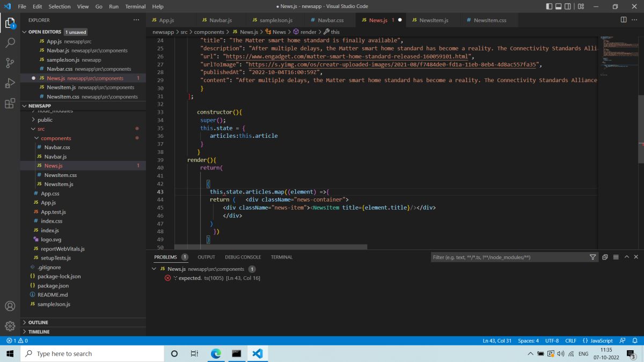Click Spaces: 4 indentation status item
This screenshot has width=644, height=362.
coord(529,341)
